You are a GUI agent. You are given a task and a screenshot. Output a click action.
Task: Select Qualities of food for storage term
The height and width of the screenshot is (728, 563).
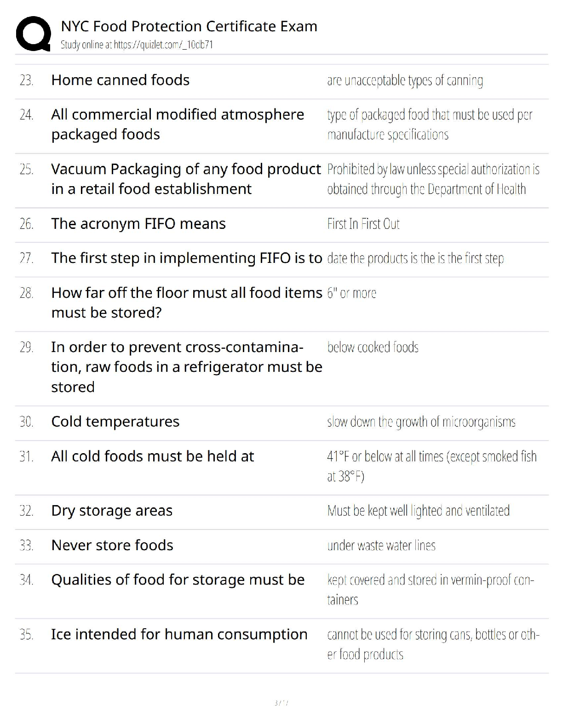pos(178,580)
